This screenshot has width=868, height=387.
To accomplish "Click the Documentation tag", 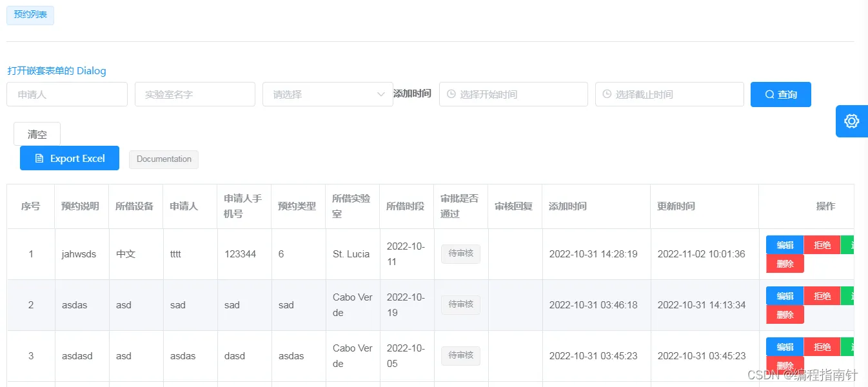I will coord(164,159).
